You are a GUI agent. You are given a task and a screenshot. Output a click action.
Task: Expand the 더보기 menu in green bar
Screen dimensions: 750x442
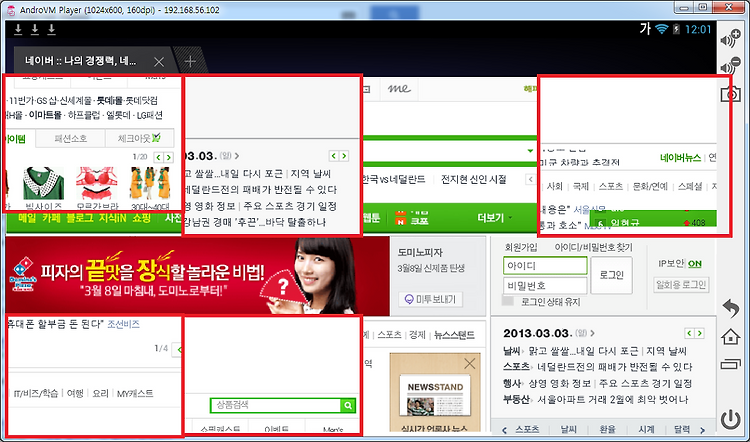(495, 218)
